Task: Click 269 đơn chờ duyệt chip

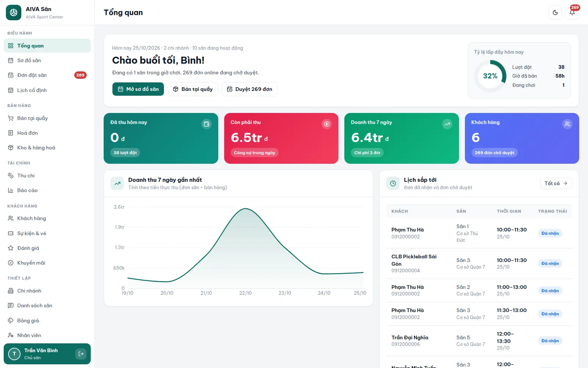Action: click(494, 153)
